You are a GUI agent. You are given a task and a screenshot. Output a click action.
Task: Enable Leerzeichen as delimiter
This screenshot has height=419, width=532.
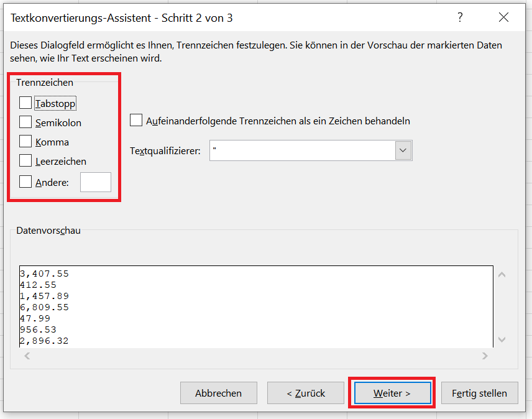(x=25, y=161)
